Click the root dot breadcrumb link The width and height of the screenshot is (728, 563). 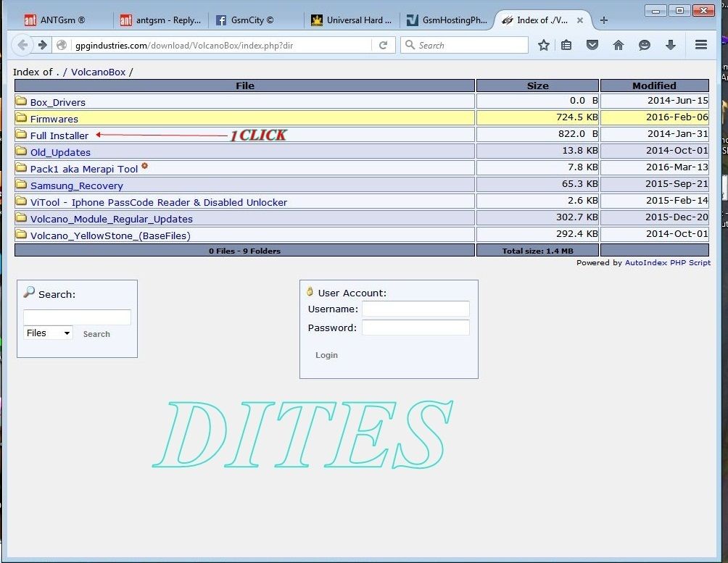coord(57,72)
